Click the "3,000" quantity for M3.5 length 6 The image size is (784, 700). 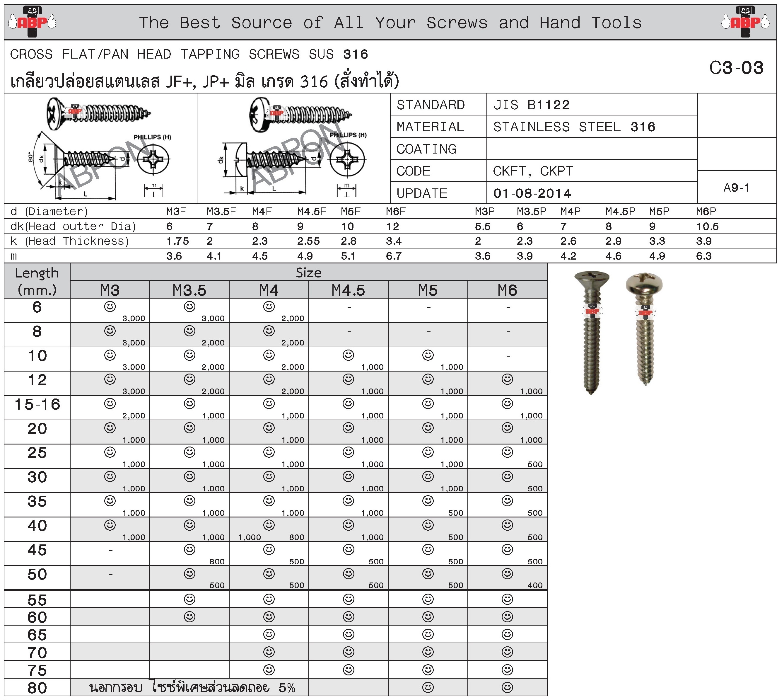pos(213,319)
